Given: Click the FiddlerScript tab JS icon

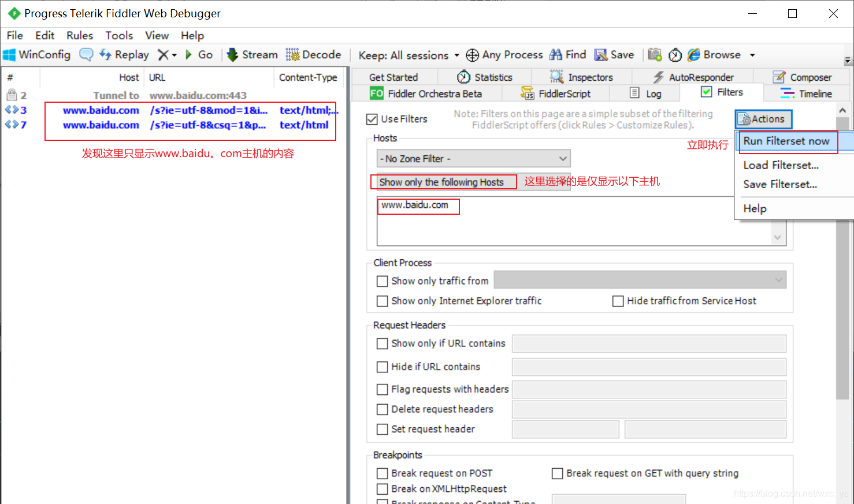Looking at the screenshot, I should pos(527,93).
